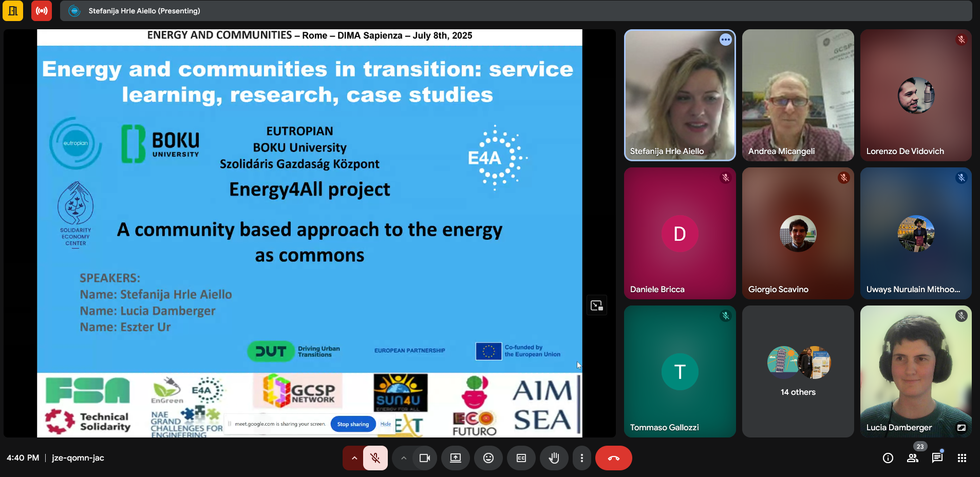Click the red recording indicator icon
Image resolution: width=980 pixels, height=477 pixels.
click(x=42, y=11)
